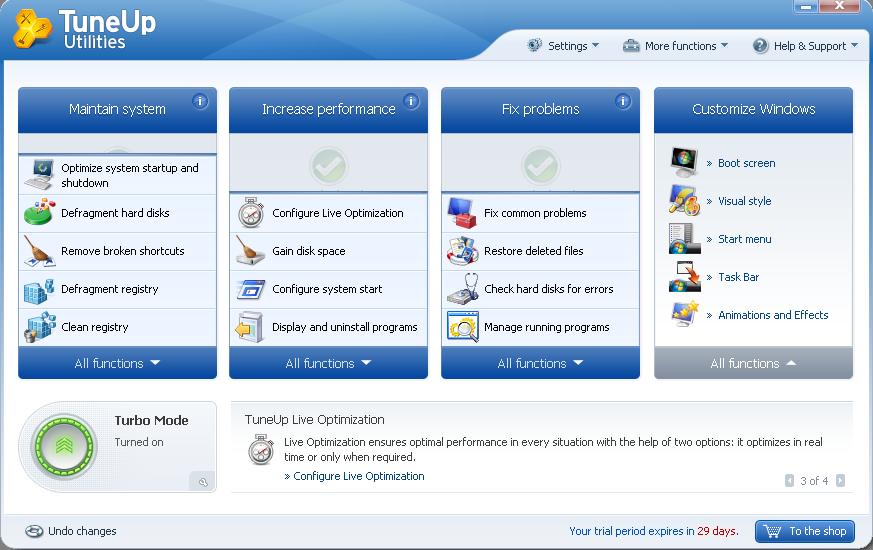Click the Increase performance green checkmark status

[x=329, y=165]
